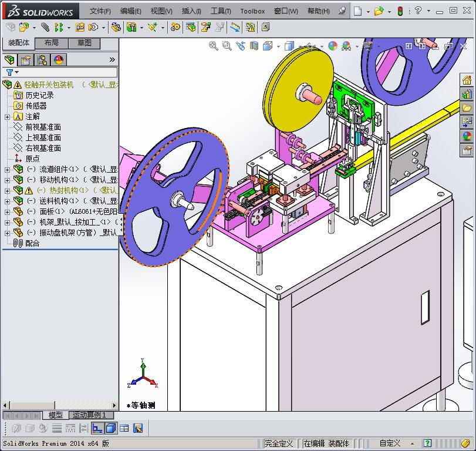This screenshot has width=476, height=451.
Task: Click the Move Component icon
Action: pyautogui.click(x=93, y=28)
